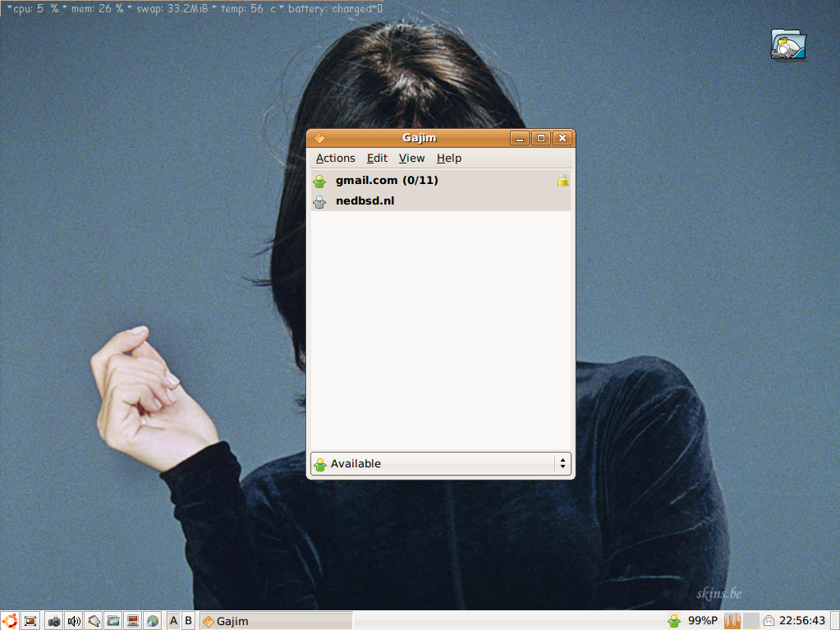Screen dimensions: 840x630
Task: Switch to workspace A
Action: [x=173, y=621]
